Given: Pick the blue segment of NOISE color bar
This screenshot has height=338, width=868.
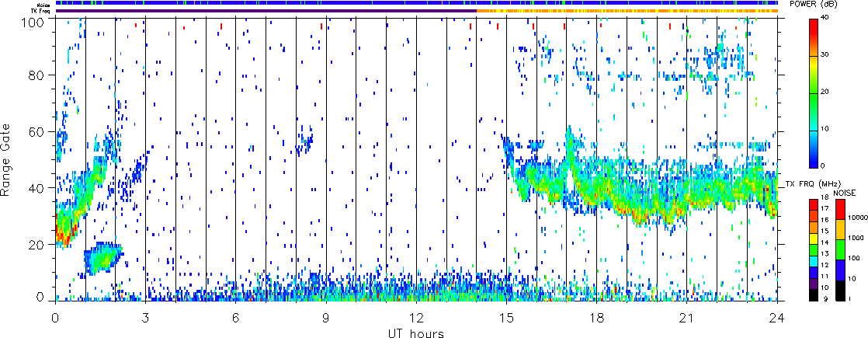Looking at the screenshot, I should tap(840, 270).
